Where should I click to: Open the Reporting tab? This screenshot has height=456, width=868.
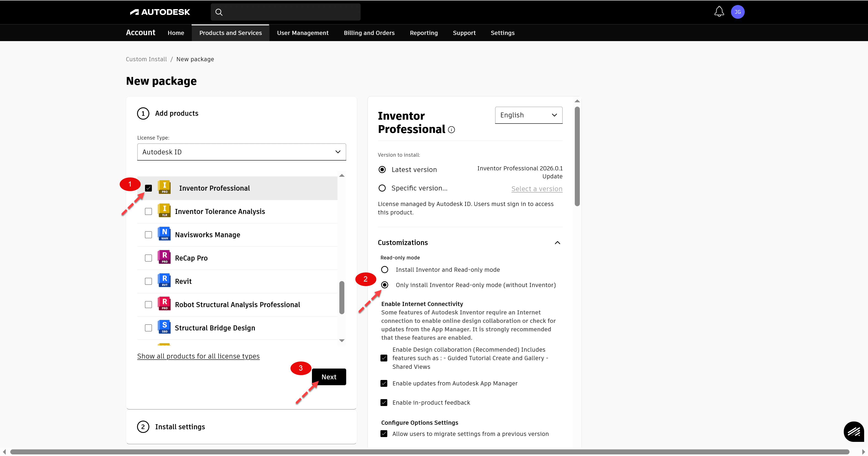424,33
